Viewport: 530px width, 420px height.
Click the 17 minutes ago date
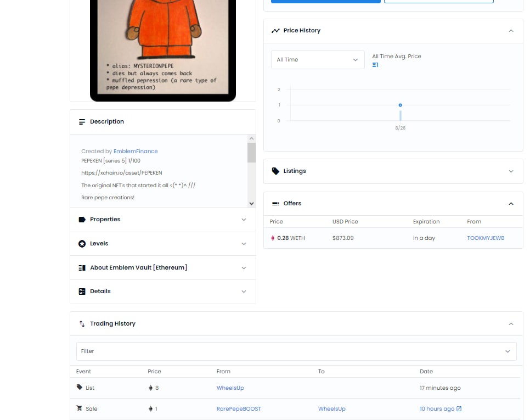(440, 388)
